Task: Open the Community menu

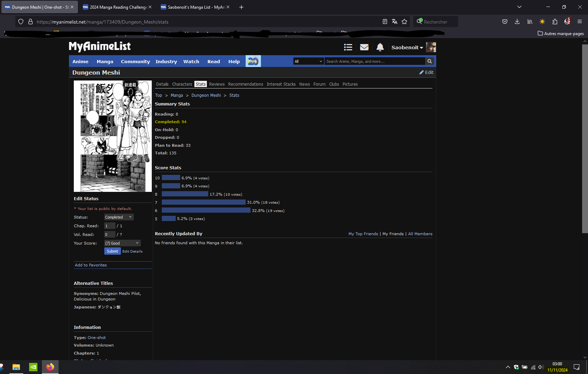Action: pos(135,61)
